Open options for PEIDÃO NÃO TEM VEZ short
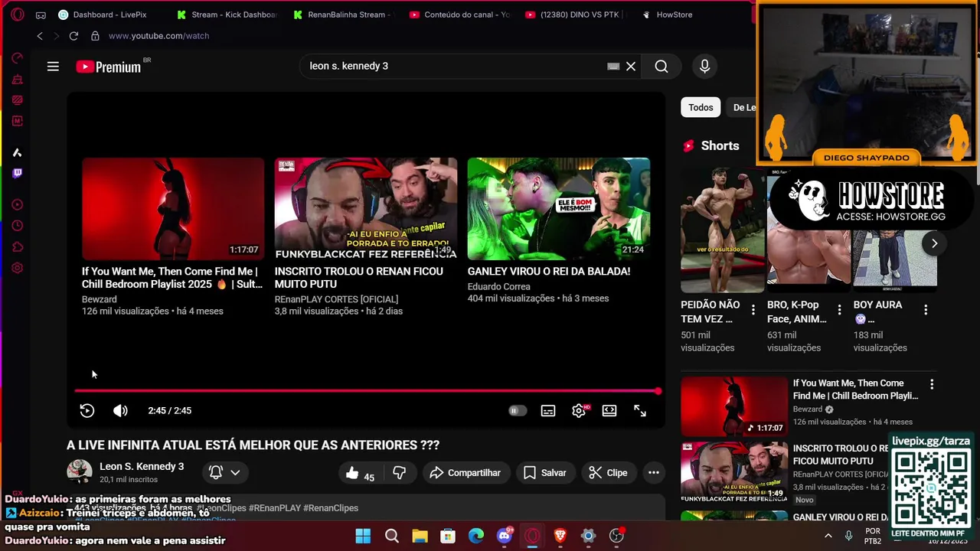This screenshot has height=551, width=980. click(753, 310)
